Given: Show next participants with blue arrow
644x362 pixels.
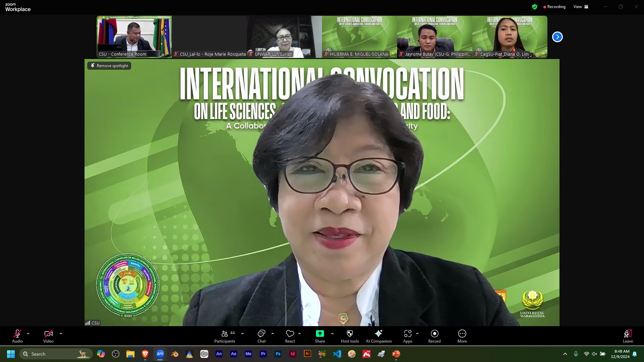Looking at the screenshot, I should [x=557, y=37].
